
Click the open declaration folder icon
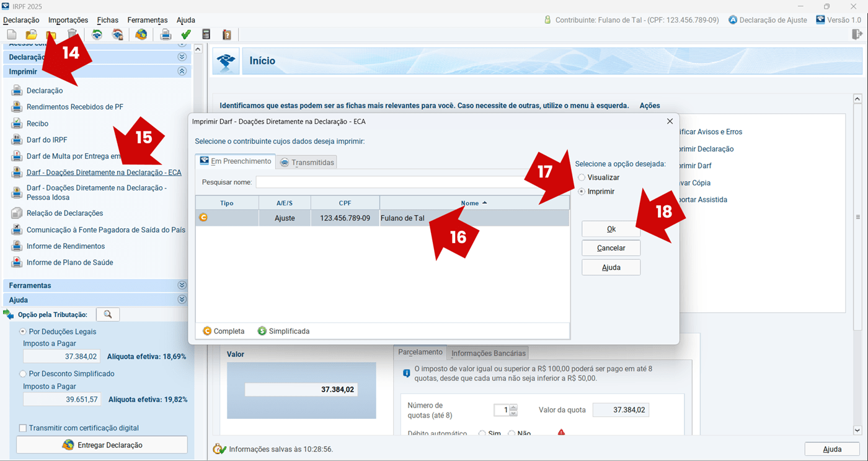pos(31,35)
